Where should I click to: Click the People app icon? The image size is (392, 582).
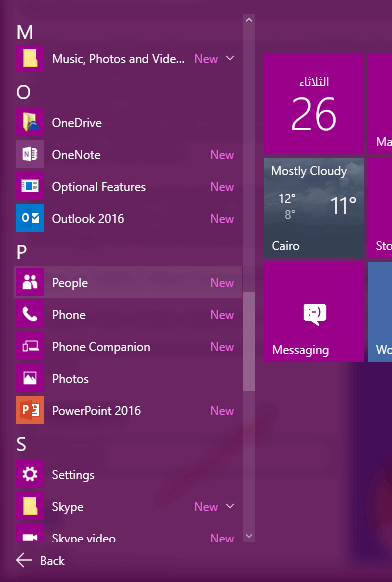pos(30,282)
